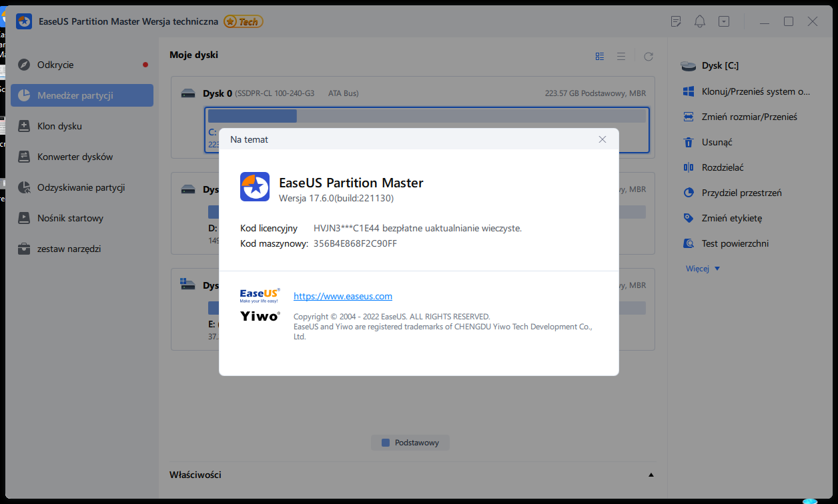Image resolution: width=838 pixels, height=504 pixels.
Task: Expand the Więcej dropdown
Action: coord(703,269)
